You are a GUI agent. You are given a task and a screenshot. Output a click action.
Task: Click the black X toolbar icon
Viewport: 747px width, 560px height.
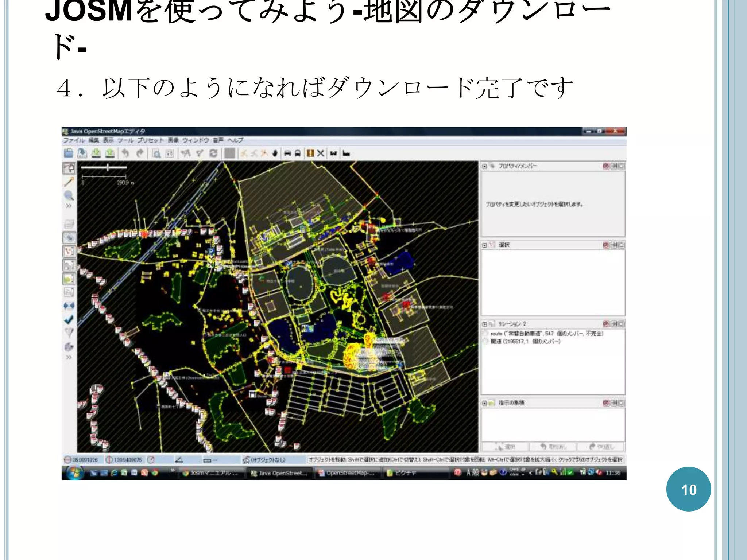tap(321, 153)
